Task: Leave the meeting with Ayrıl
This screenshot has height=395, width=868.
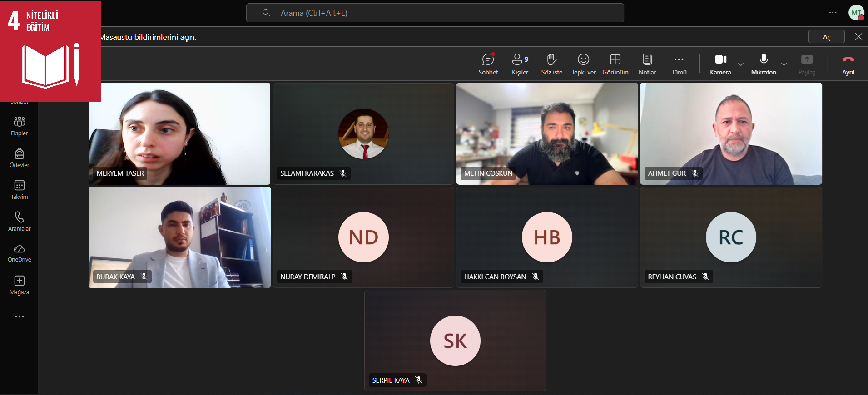Action: pos(848,64)
